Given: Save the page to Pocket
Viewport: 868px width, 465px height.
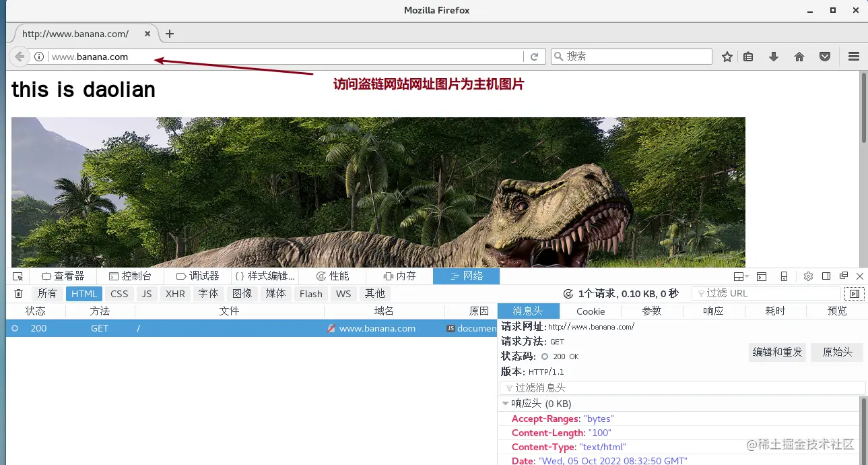Looking at the screenshot, I should tap(824, 57).
